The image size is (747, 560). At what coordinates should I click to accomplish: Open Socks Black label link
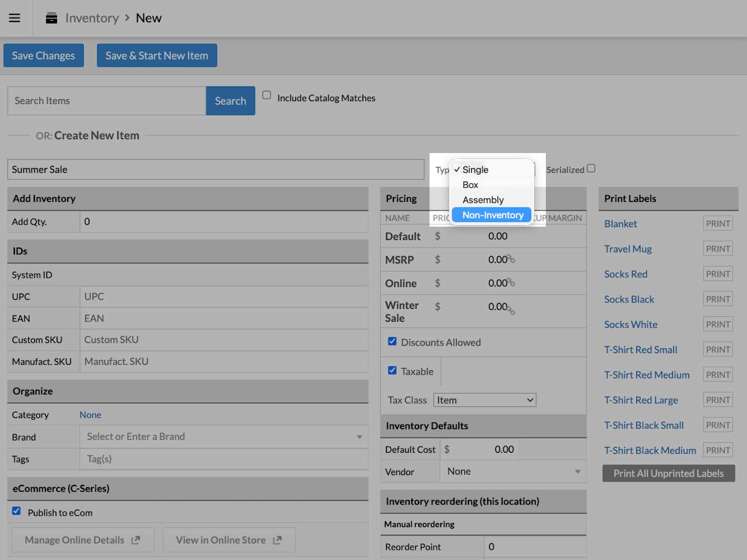point(629,299)
